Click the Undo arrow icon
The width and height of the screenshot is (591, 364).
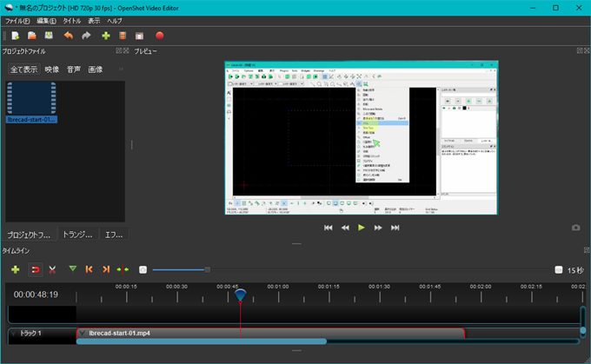[x=69, y=36]
